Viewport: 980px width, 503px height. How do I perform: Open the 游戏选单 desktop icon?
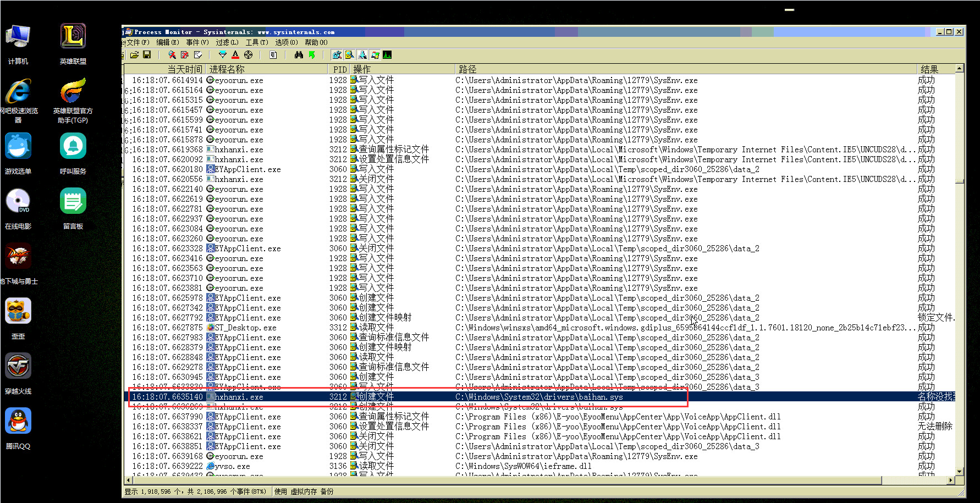[18, 155]
